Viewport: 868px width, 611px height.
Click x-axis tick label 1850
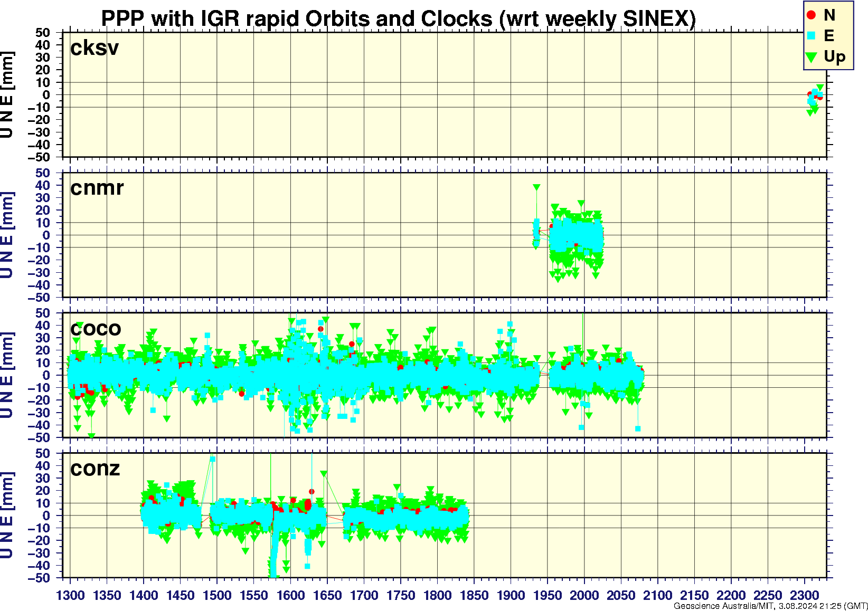pyautogui.click(x=474, y=595)
